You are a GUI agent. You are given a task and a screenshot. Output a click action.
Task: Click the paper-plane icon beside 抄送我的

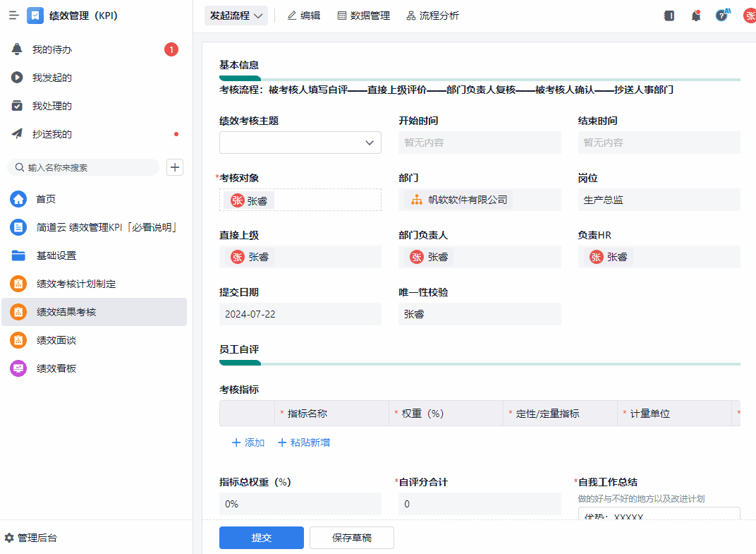pos(17,133)
